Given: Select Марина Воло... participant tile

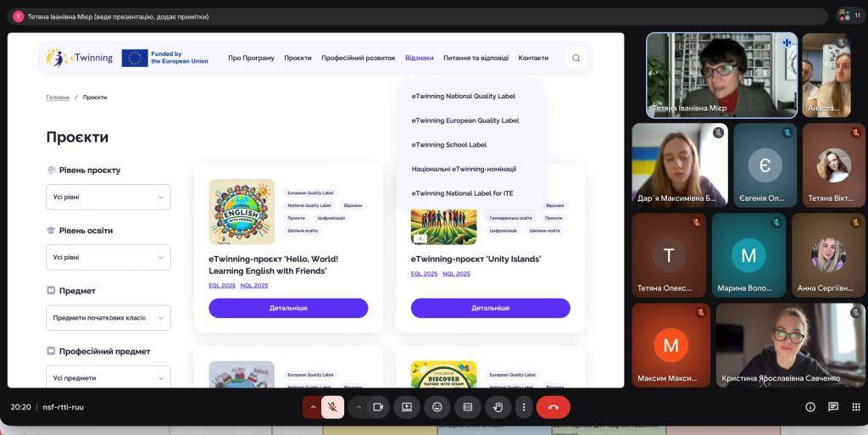Looking at the screenshot, I should click(748, 255).
